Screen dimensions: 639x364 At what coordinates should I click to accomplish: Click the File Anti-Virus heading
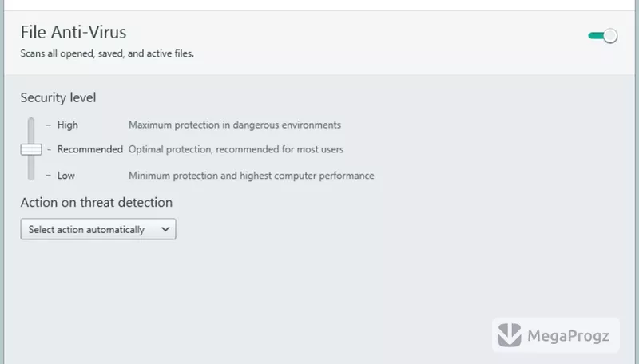[73, 32]
